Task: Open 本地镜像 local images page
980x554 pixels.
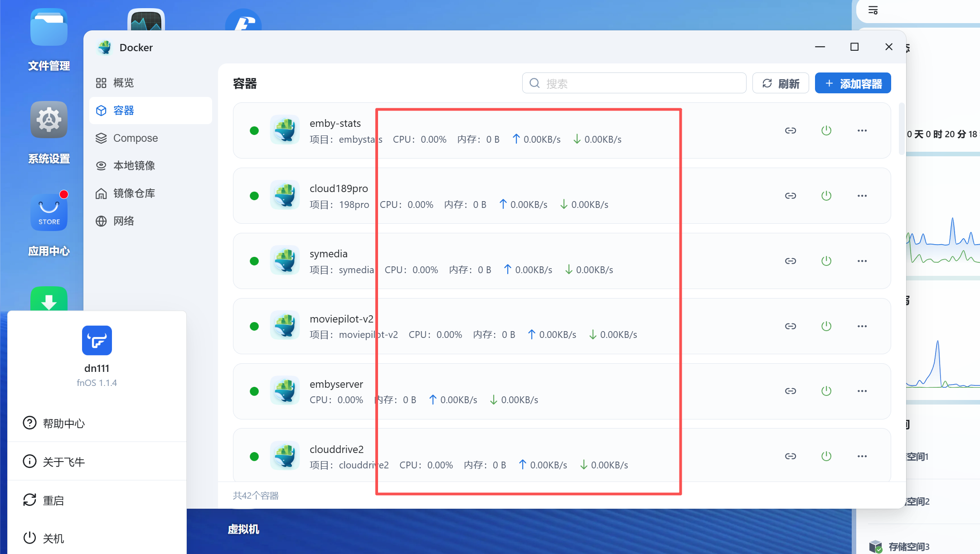Action: [x=134, y=166]
